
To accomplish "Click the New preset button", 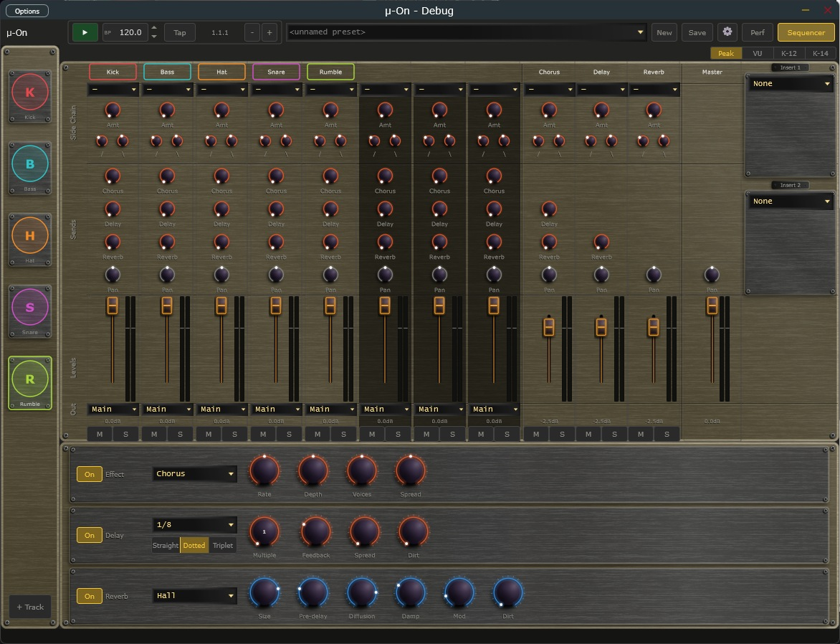I will (664, 32).
